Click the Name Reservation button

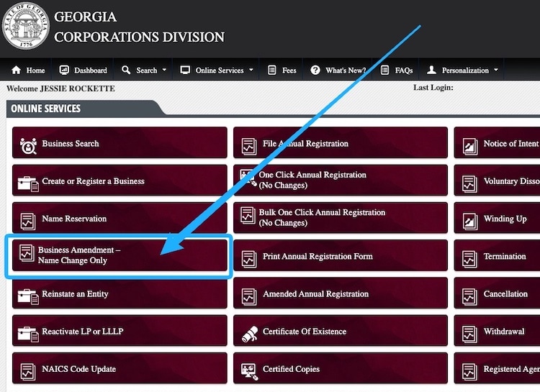119,219
